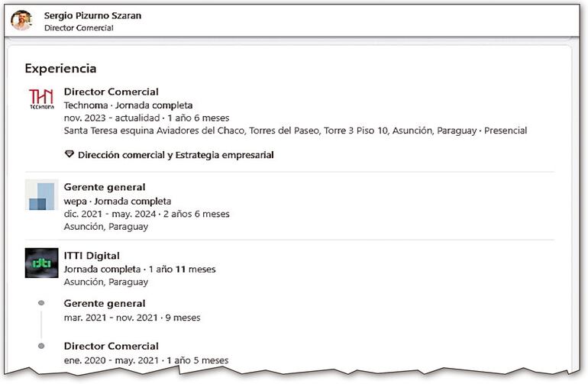Screen dimensions: 588x384
Task: Click the Experiencia section heading
Action: coord(60,68)
